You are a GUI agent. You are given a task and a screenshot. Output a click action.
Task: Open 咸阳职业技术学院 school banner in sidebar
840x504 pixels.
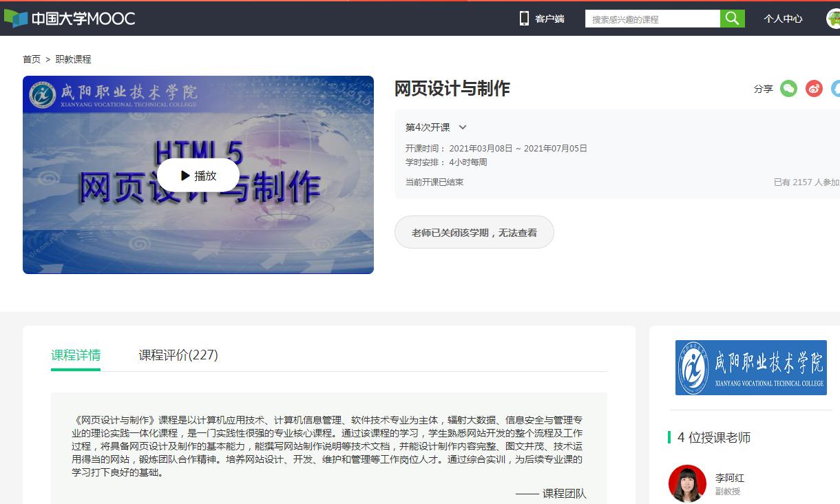[x=750, y=368]
